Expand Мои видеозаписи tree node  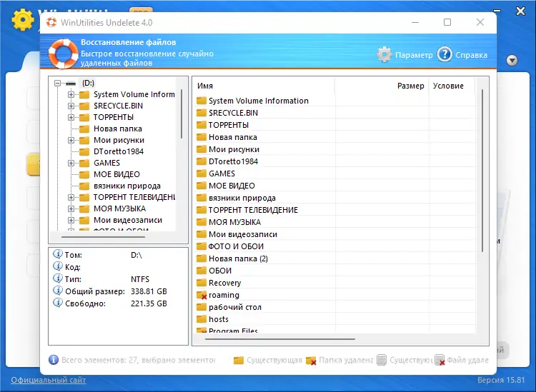(x=71, y=220)
